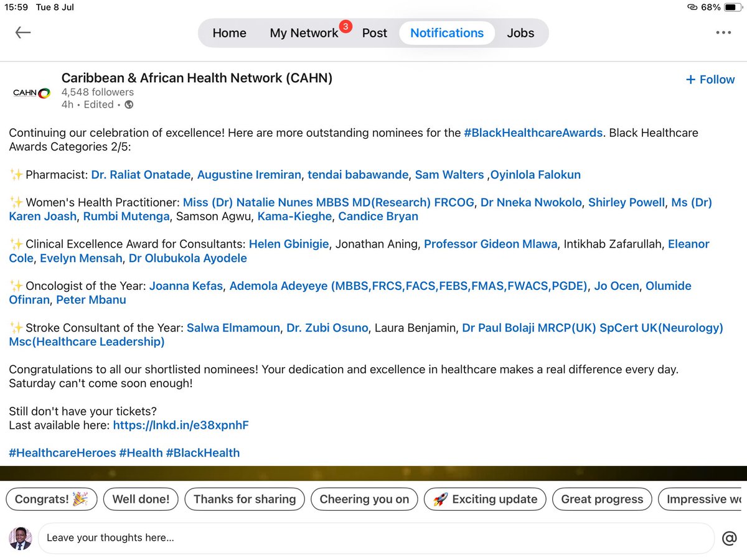
Task: Open Helen Gbinigie's profile
Action: [289, 244]
